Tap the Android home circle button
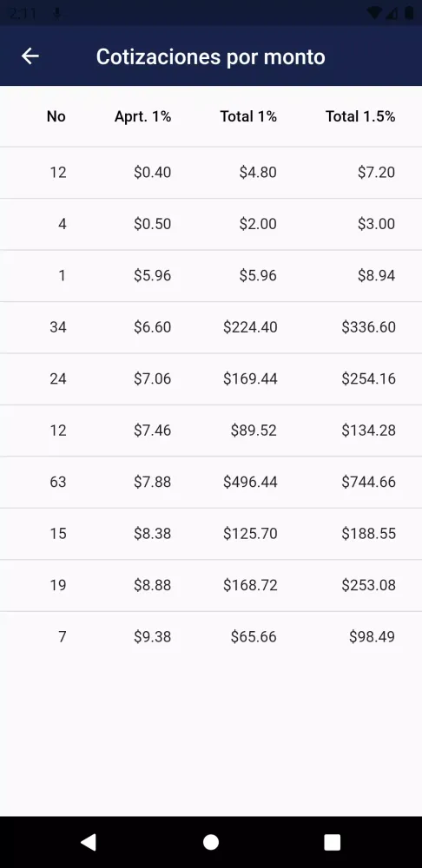This screenshot has width=422, height=868. (211, 842)
